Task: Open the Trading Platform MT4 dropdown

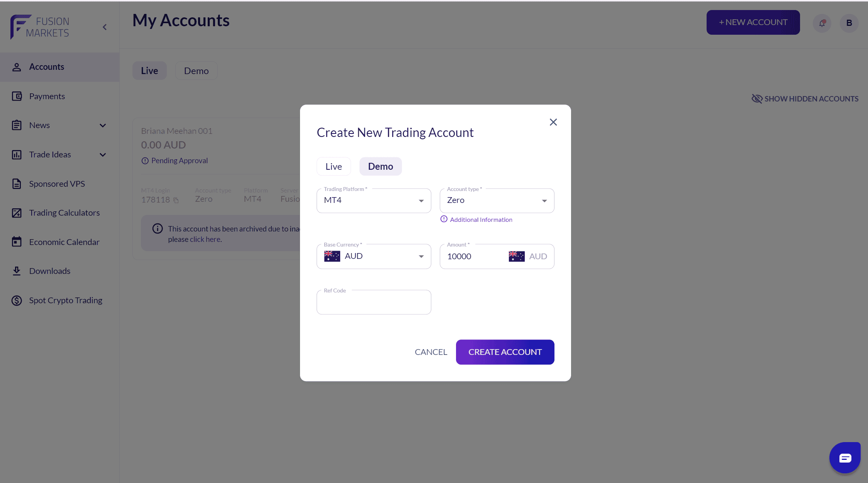Action: [x=374, y=200]
